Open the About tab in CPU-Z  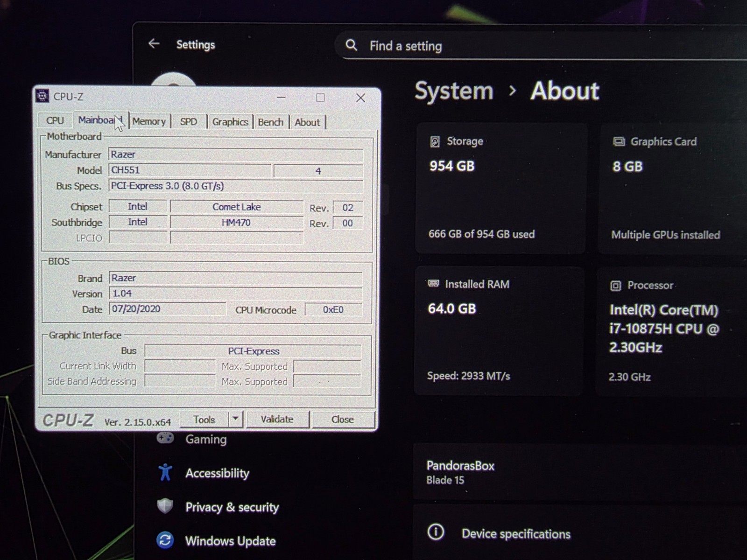[x=307, y=122]
